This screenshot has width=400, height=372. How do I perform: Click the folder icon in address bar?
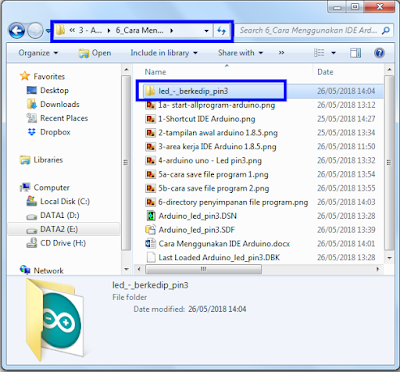(60, 30)
